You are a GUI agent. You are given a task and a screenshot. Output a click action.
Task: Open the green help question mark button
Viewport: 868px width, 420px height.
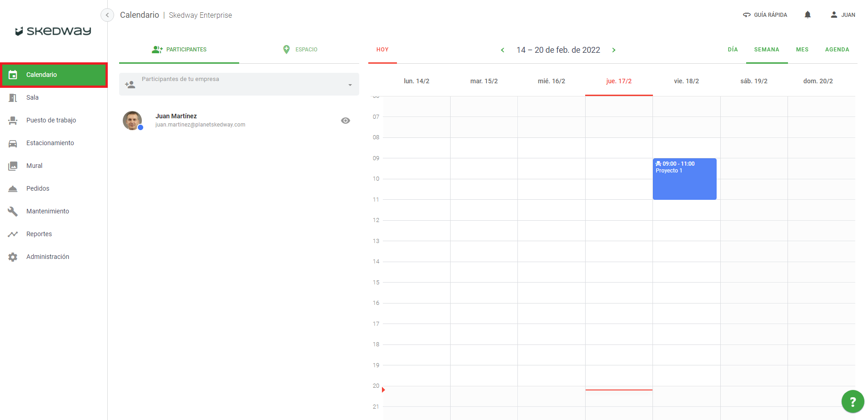pos(852,401)
